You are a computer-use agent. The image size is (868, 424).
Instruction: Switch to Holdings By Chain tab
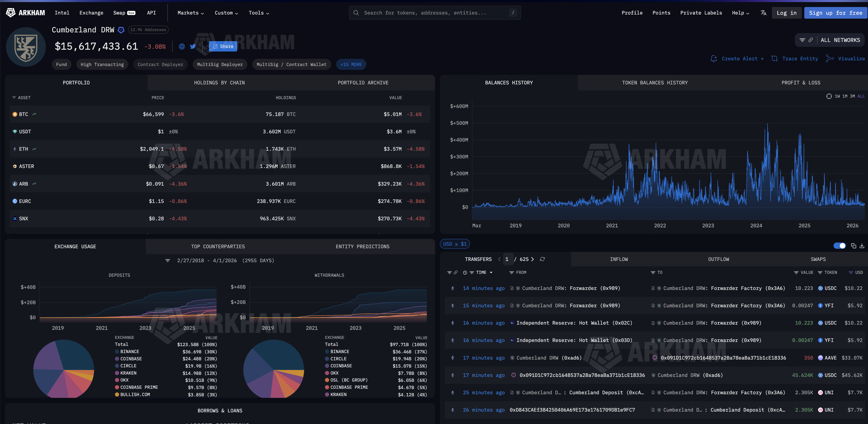[x=219, y=83]
